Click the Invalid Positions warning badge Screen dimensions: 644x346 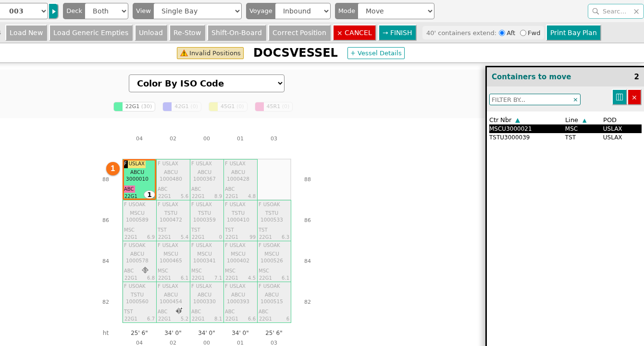click(210, 53)
